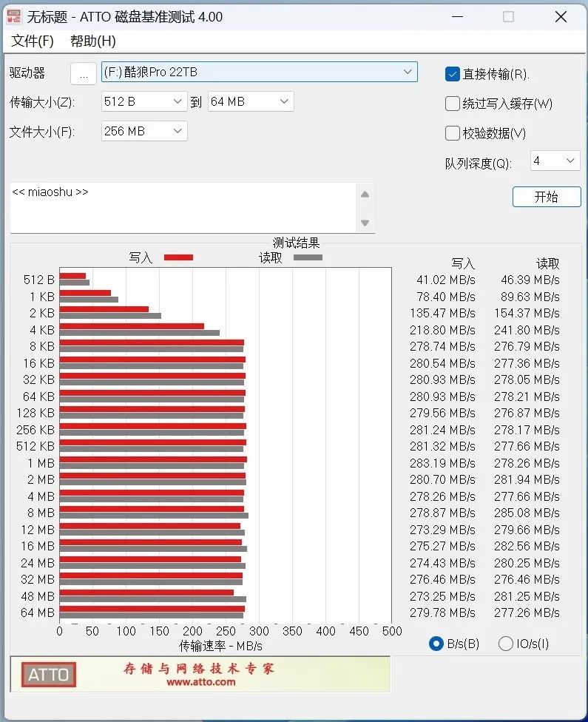The width and height of the screenshot is (588, 722).
Task: Click the 传输速率 - MB/s axis label
Action: [x=220, y=646]
